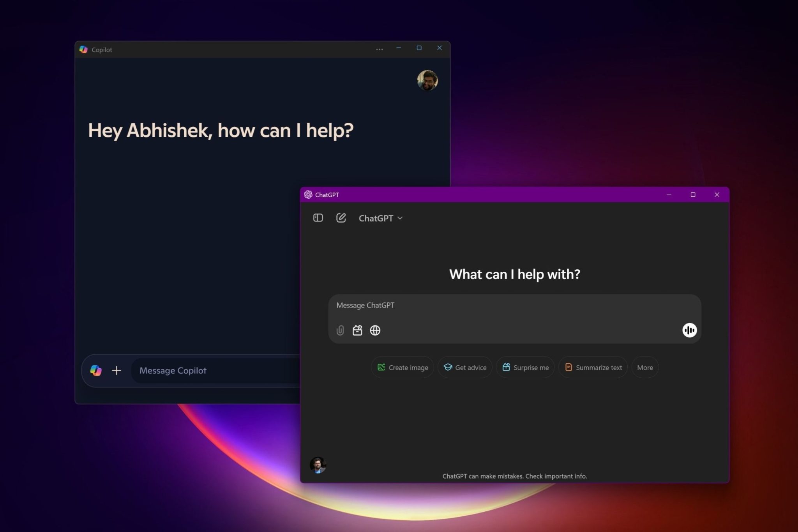Start a new chat with the compose icon
798x532 pixels.
point(341,218)
